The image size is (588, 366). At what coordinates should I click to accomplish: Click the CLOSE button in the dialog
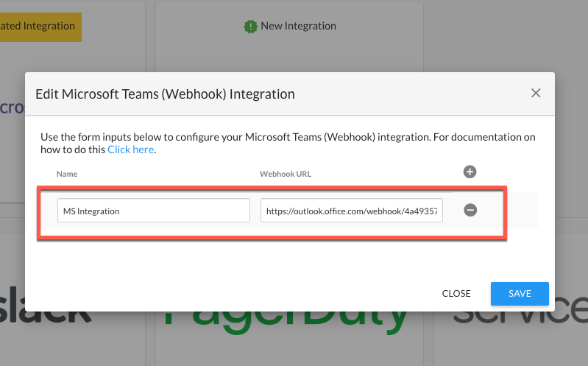click(x=456, y=294)
